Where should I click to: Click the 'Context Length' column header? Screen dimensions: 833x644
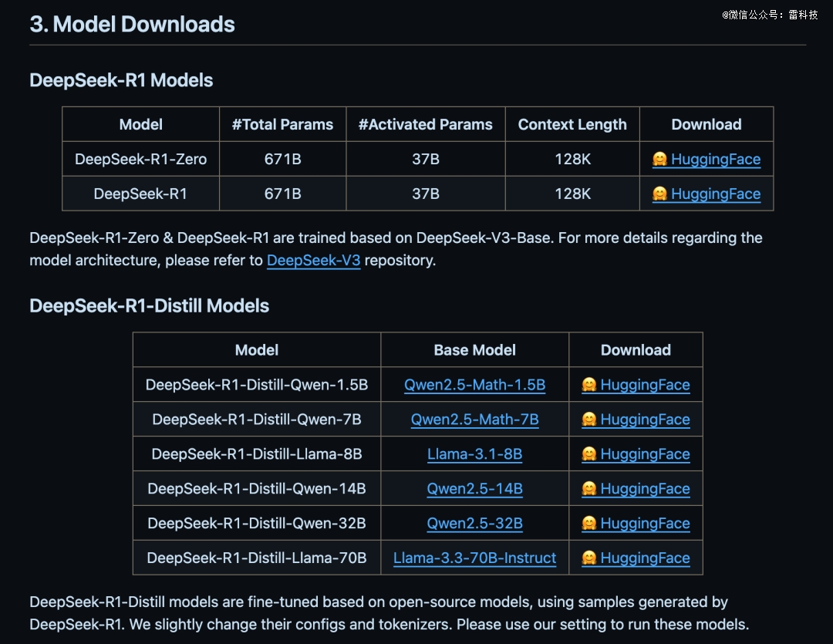coord(572,124)
